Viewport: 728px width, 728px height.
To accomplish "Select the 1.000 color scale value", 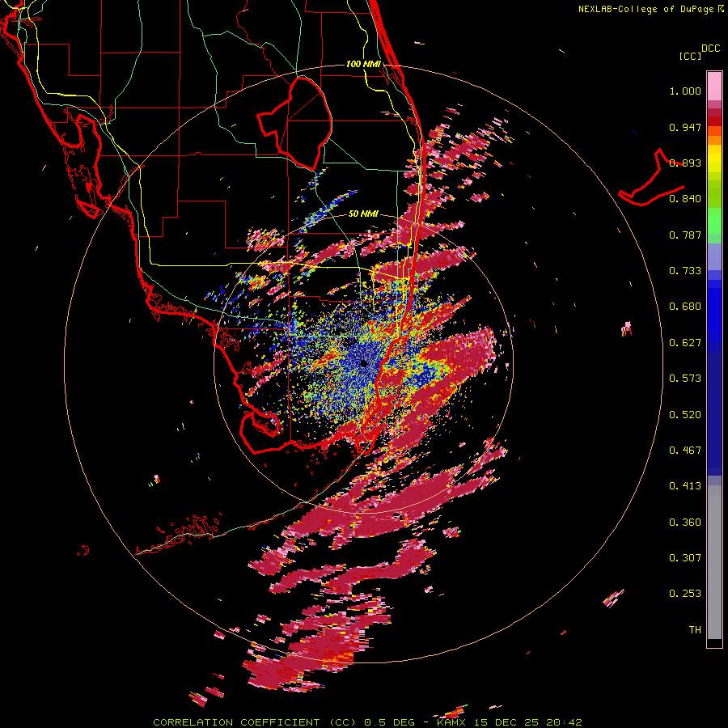I will (685, 91).
